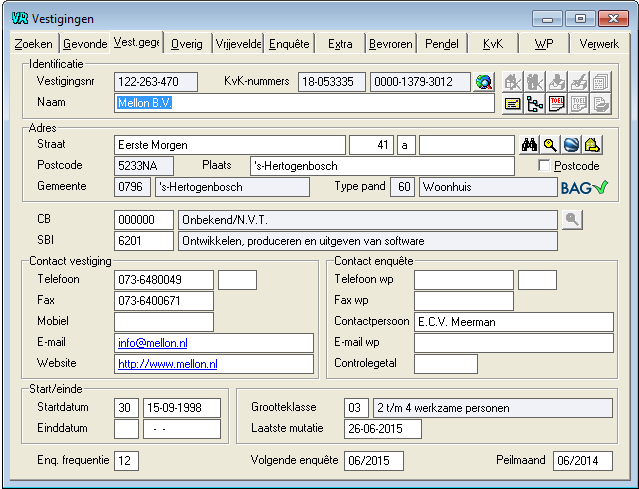Open address in Google Earth globe icon
The height and width of the screenshot is (489, 639).
tap(571, 145)
